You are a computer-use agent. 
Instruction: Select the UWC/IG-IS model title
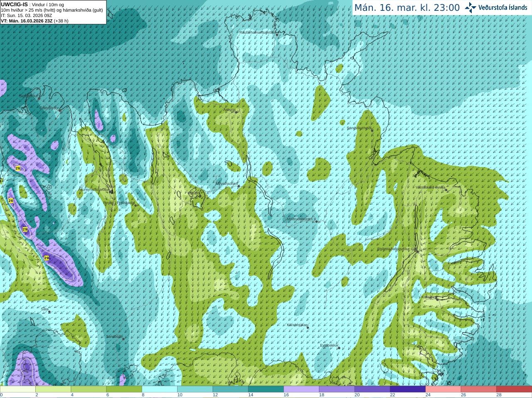tap(14, 4)
